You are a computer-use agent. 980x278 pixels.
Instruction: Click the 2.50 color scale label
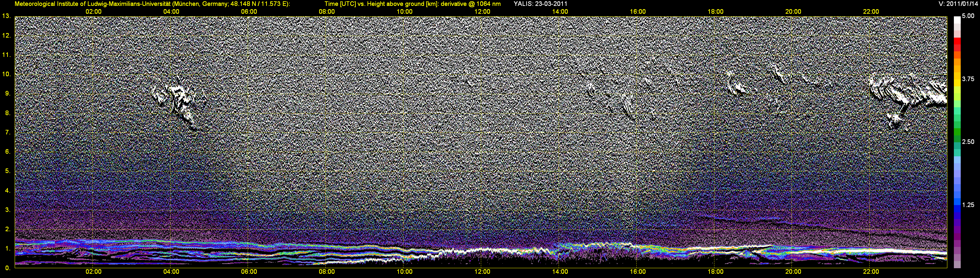click(968, 142)
